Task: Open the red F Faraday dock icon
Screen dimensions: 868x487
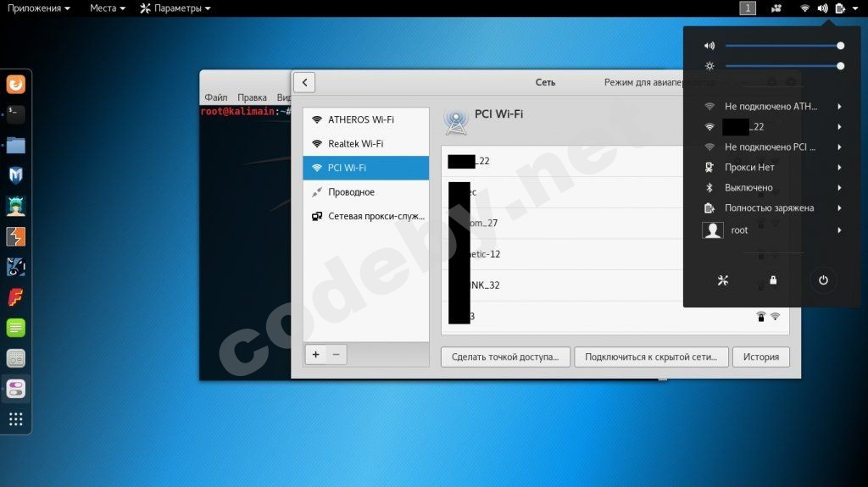Action: pos(15,297)
